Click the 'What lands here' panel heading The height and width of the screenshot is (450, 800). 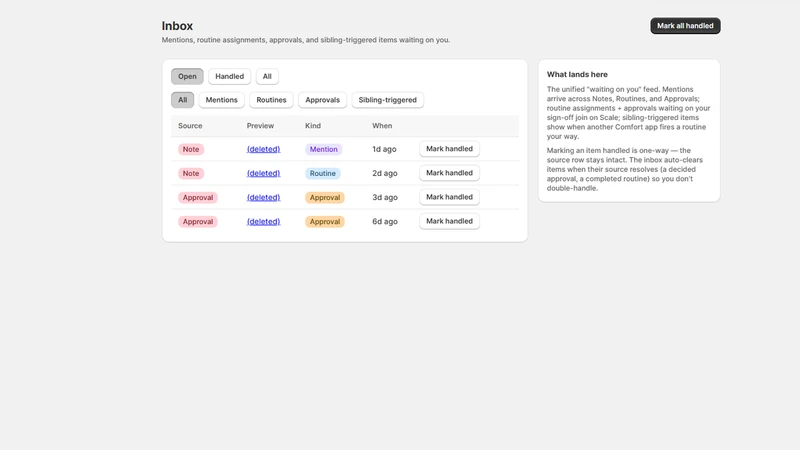577,74
